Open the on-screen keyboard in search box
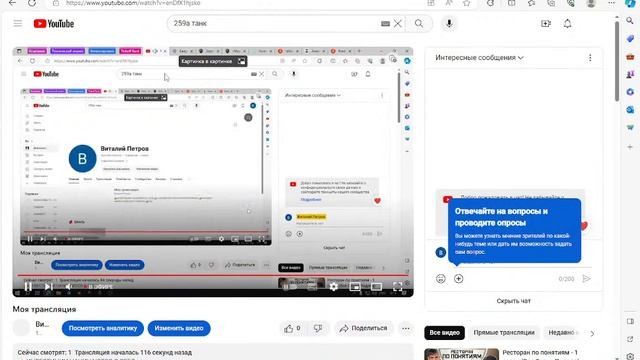 pos(385,24)
